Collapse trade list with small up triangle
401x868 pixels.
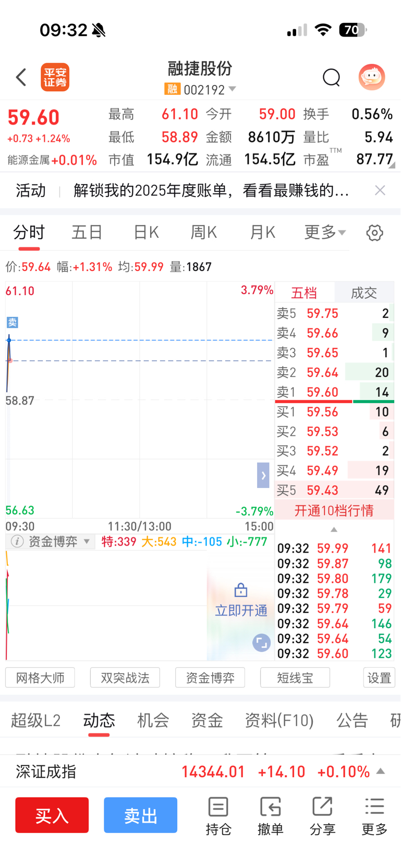334,529
